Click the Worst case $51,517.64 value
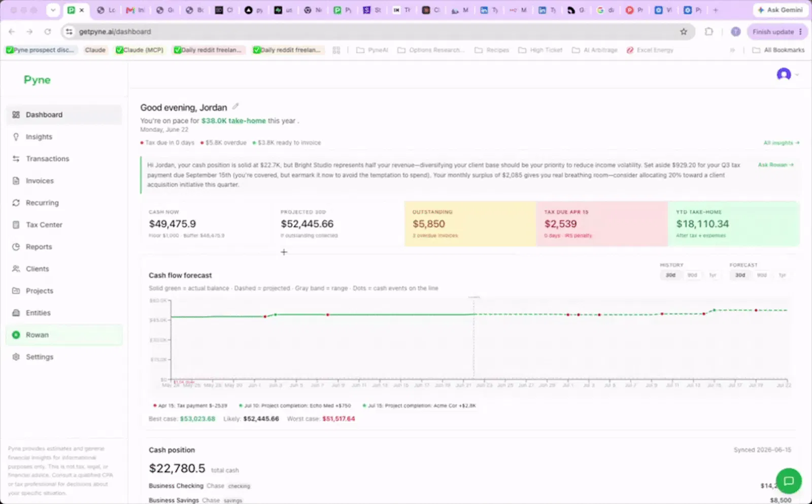This screenshot has width=812, height=504. [339, 419]
